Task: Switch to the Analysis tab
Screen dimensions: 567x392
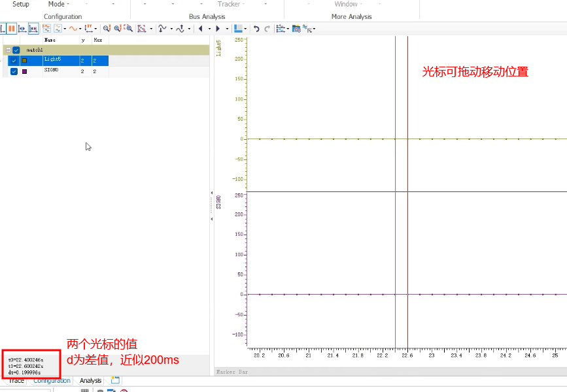Action: (x=90, y=380)
